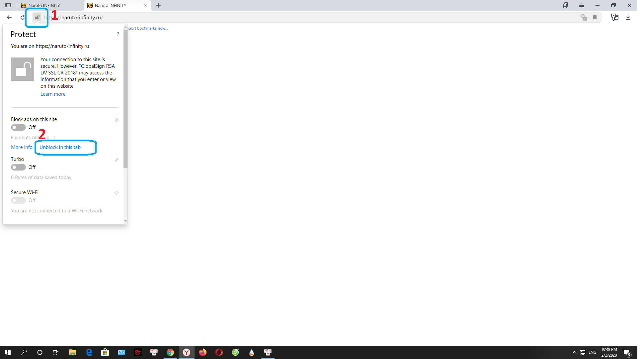644x359 pixels.
Task: Click scroll down arrow in Protect panel
Action: (x=125, y=221)
